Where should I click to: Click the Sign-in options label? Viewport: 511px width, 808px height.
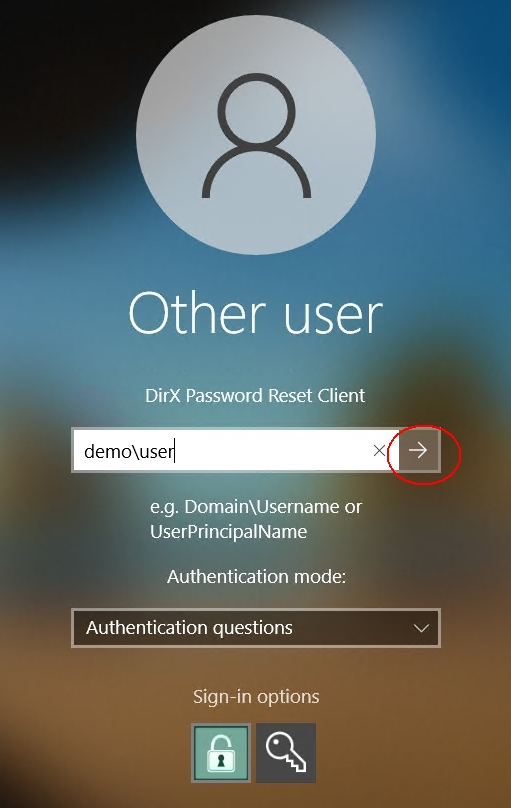coord(256,697)
